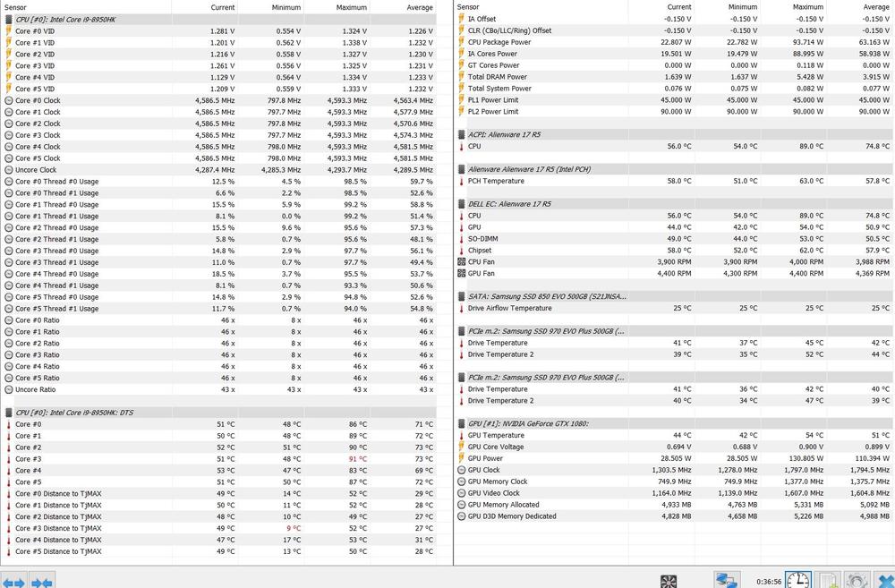Select Core #3 Distance to TjMAX row
The height and width of the screenshot is (588, 895).
(57, 528)
